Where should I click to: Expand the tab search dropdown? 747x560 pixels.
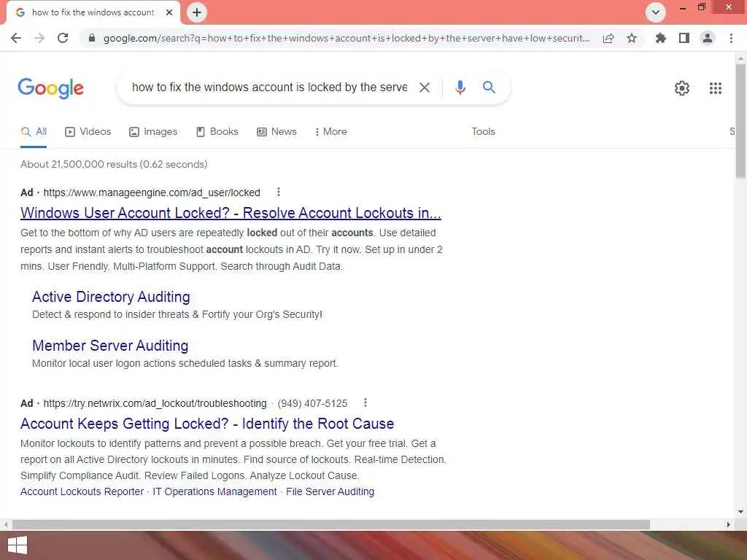[656, 12]
